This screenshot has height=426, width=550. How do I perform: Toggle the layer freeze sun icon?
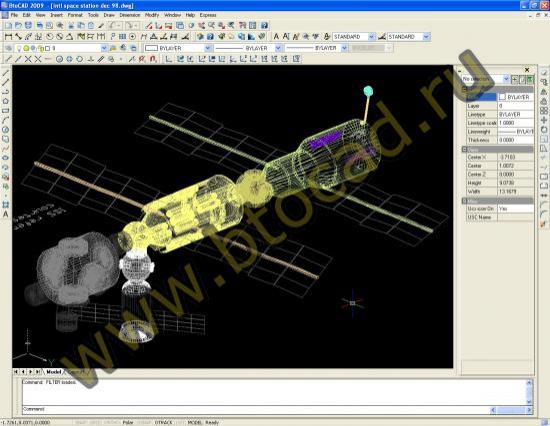(26, 48)
